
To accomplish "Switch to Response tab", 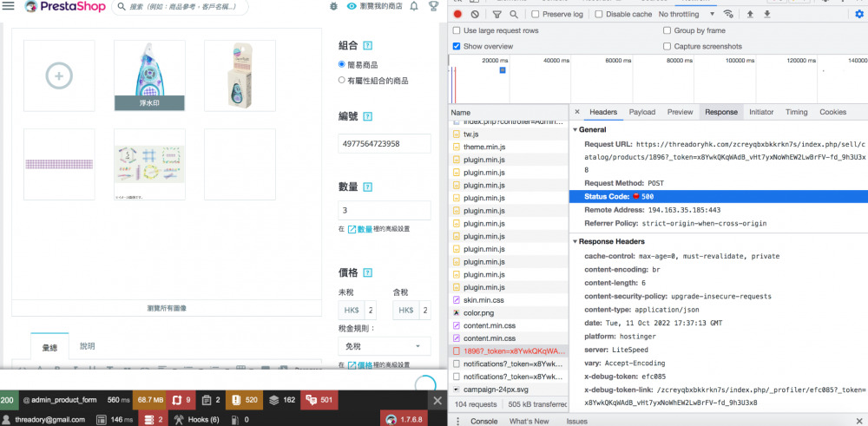I will pyautogui.click(x=720, y=112).
